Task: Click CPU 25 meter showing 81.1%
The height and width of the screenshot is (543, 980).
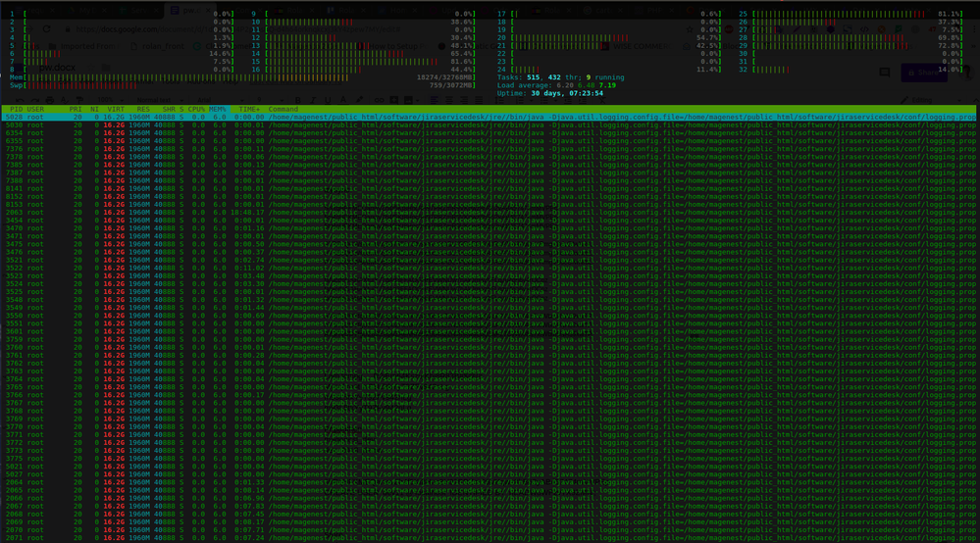Action: [851, 14]
